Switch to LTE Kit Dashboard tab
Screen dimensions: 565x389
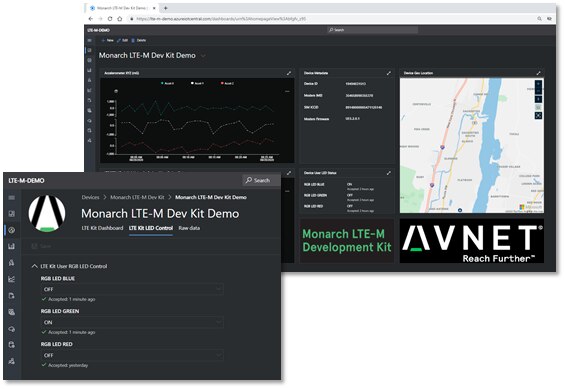(x=102, y=228)
